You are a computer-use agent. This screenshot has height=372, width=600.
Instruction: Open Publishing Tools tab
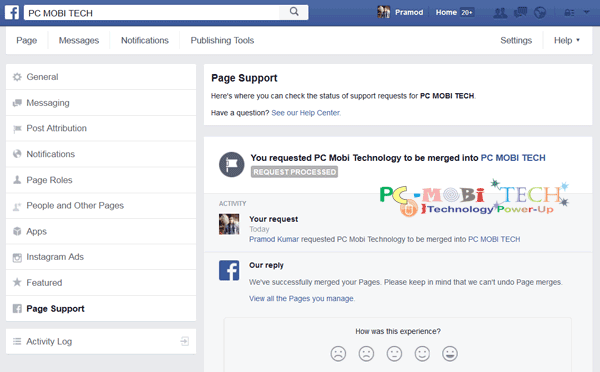(x=222, y=40)
